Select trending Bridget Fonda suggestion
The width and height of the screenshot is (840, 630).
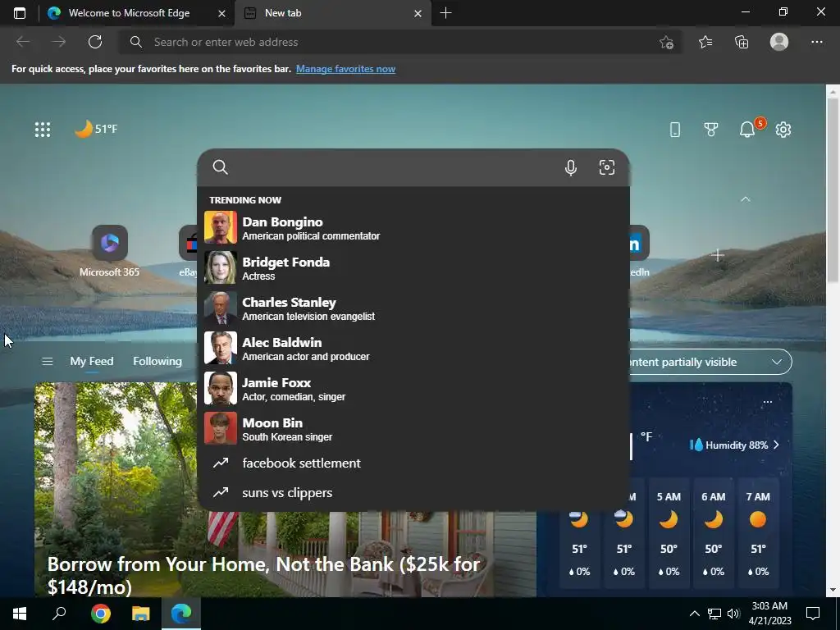tap(413, 268)
